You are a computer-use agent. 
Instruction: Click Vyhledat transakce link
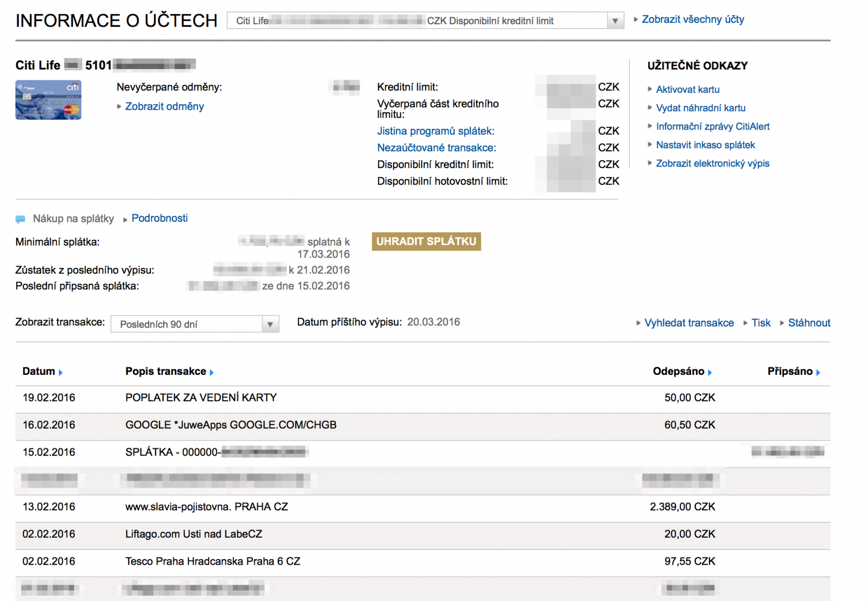point(689,323)
